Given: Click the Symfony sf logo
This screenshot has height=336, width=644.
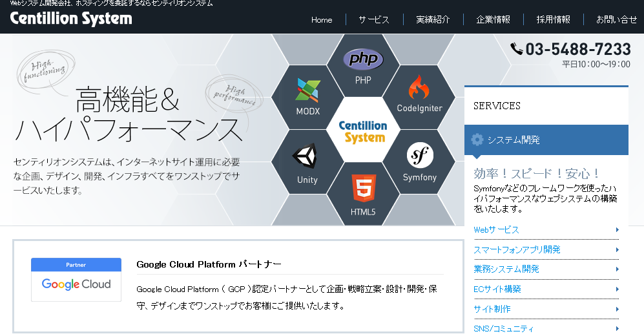Looking at the screenshot, I should coord(420,155).
